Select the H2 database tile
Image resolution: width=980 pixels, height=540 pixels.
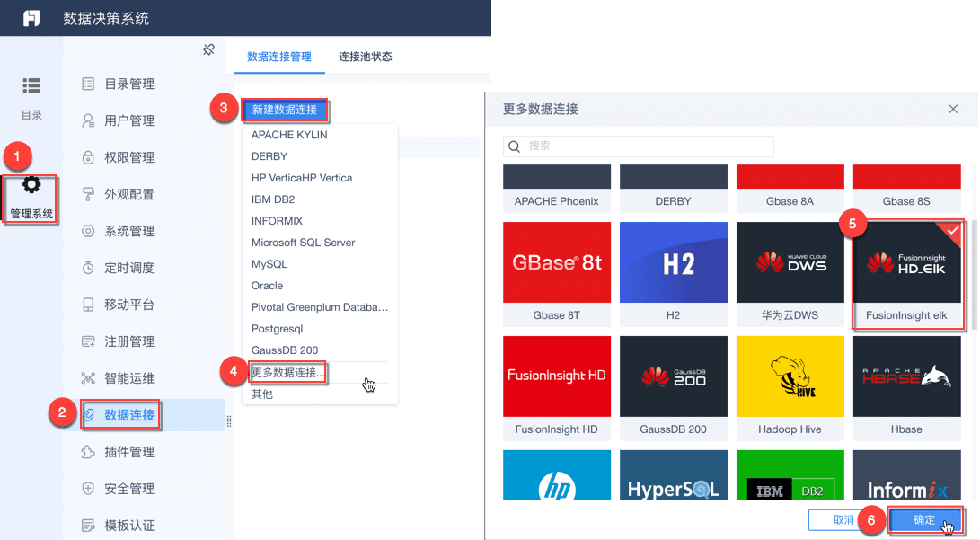pos(674,274)
